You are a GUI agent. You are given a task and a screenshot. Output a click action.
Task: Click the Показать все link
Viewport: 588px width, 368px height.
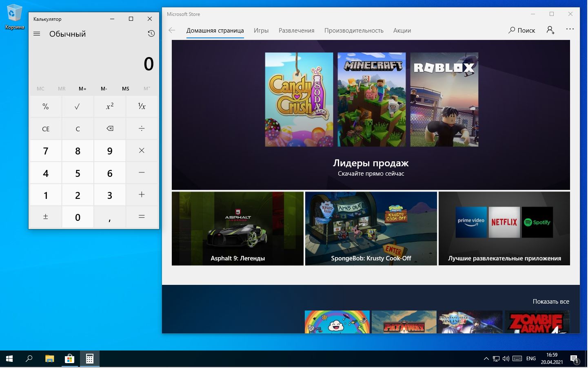pos(551,302)
